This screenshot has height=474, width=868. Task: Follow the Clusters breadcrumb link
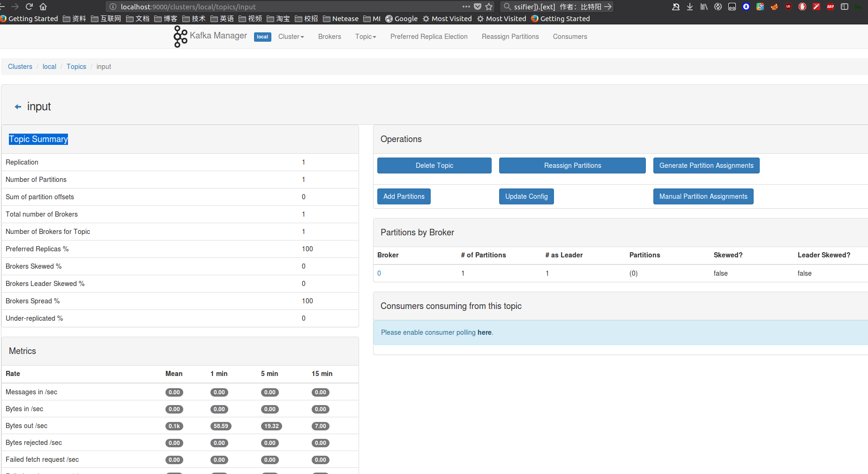coord(20,67)
